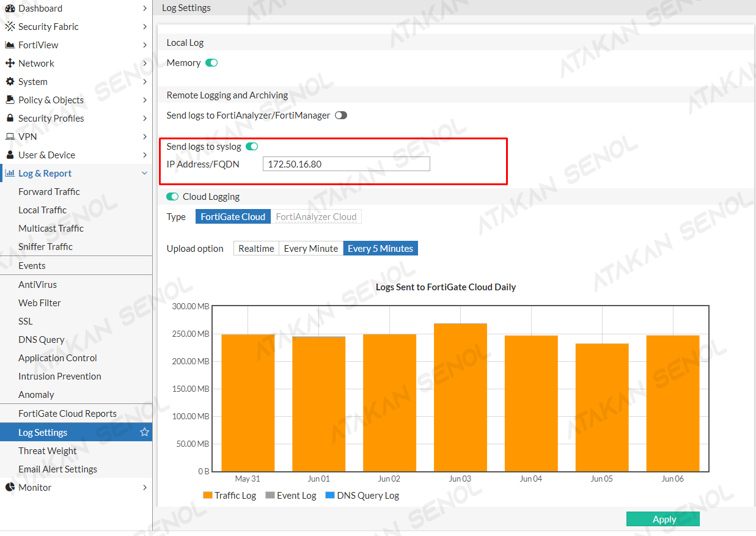The width and height of the screenshot is (756, 536).
Task: Select FortiGate Cloud as the type
Action: point(233,217)
